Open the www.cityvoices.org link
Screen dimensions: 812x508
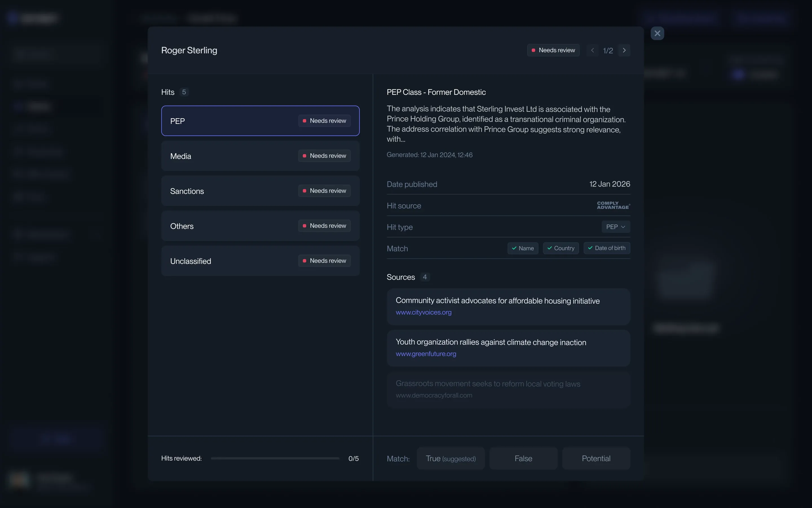423,312
